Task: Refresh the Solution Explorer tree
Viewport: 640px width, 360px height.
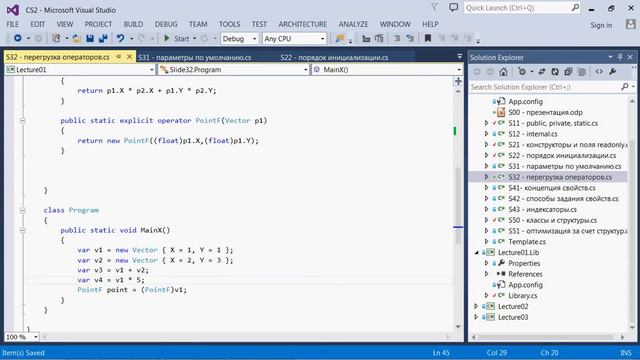Action: (555, 72)
